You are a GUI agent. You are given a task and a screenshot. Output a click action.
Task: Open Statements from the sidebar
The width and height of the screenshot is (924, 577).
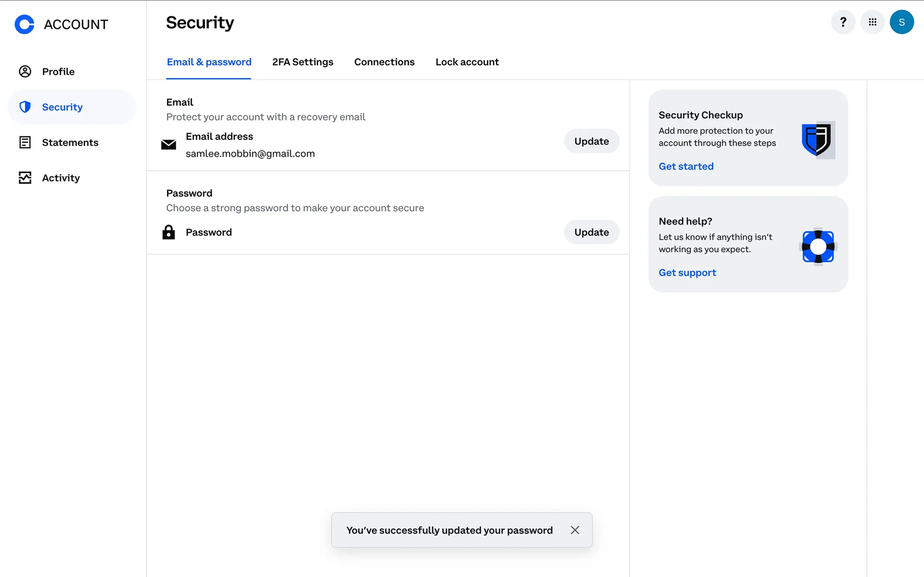[70, 142]
